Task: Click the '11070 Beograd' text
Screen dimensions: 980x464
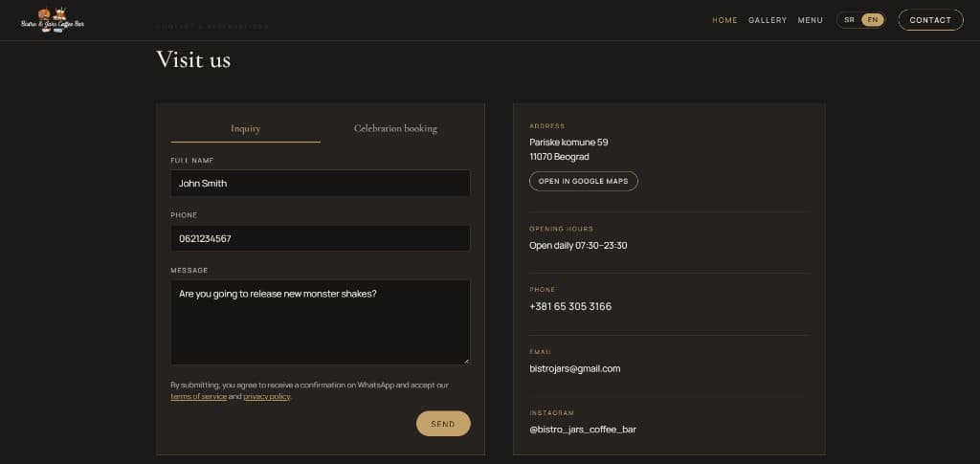Action: tap(559, 157)
